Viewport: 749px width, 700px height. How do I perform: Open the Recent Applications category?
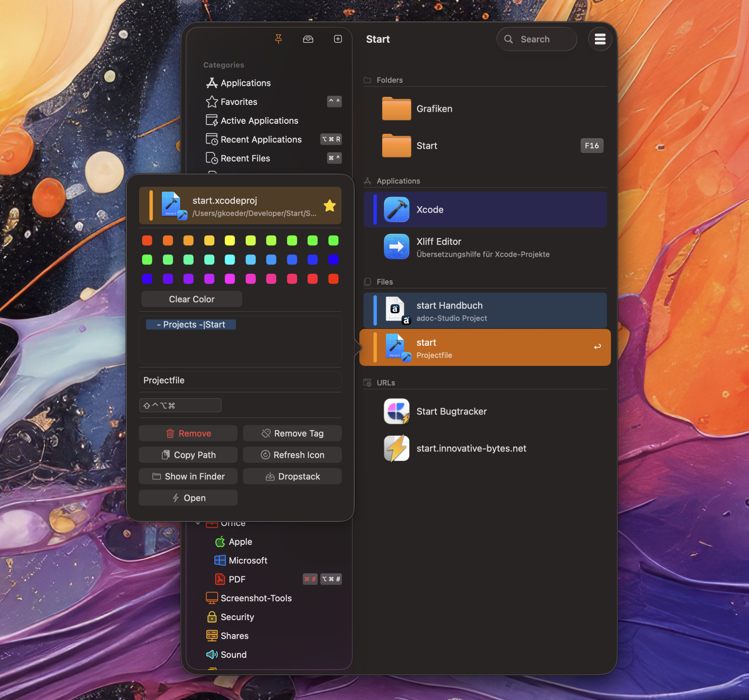[261, 139]
